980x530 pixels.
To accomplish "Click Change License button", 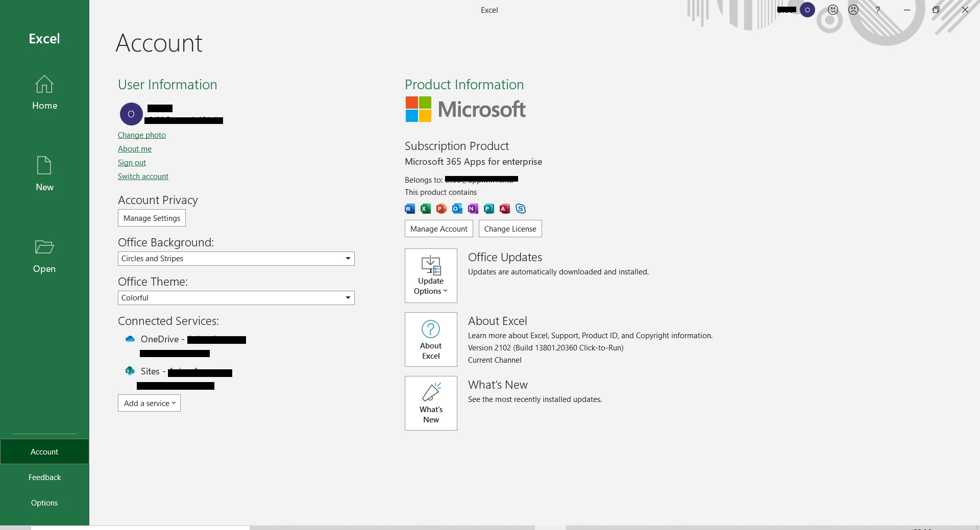I will pos(510,229).
